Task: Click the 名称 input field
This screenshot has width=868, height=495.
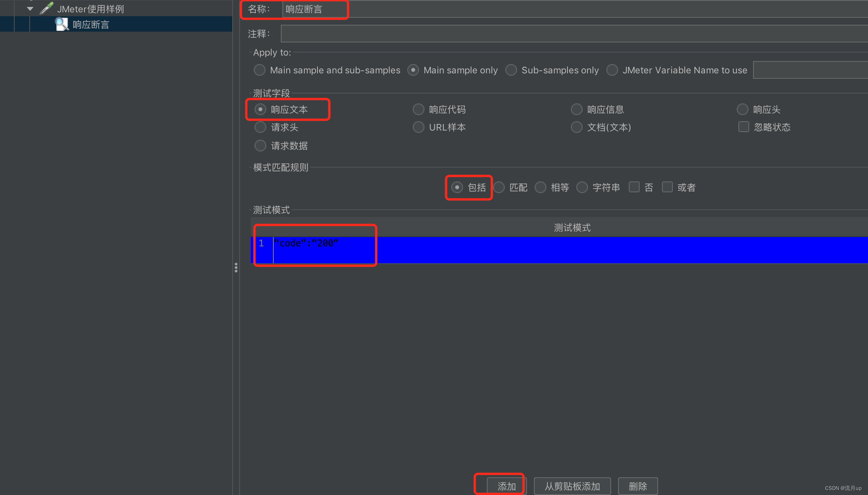Action: [575, 9]
